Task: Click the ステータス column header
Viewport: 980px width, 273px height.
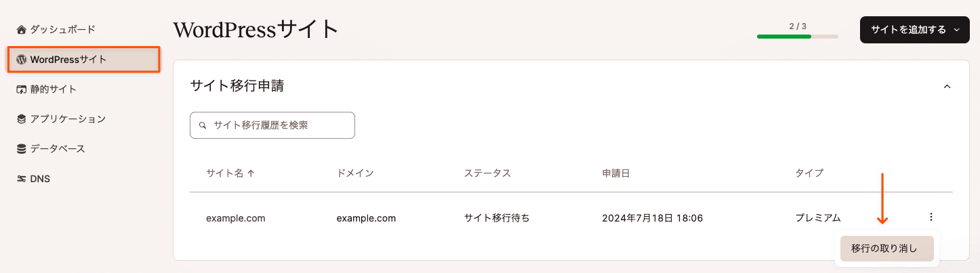Action: click(487, 173)
